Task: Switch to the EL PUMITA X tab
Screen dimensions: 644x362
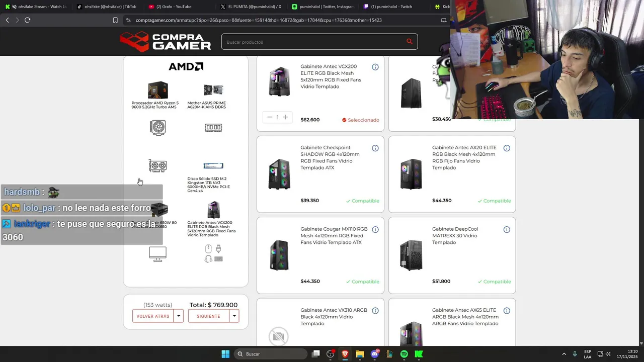Action: (252, 7)
